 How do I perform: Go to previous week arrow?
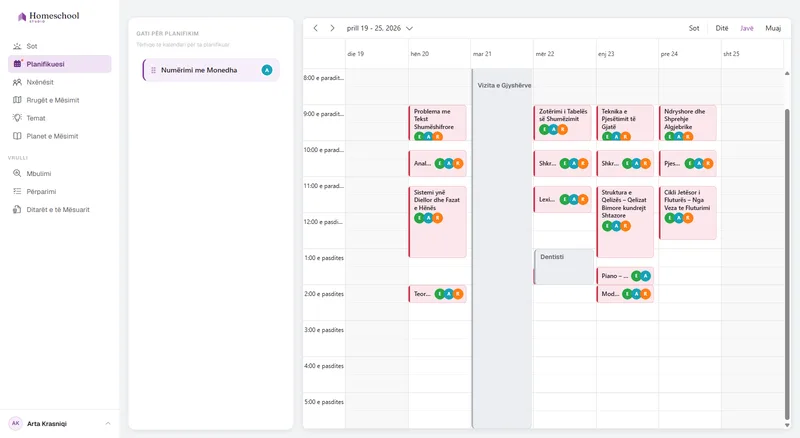(x=315, y=28)
